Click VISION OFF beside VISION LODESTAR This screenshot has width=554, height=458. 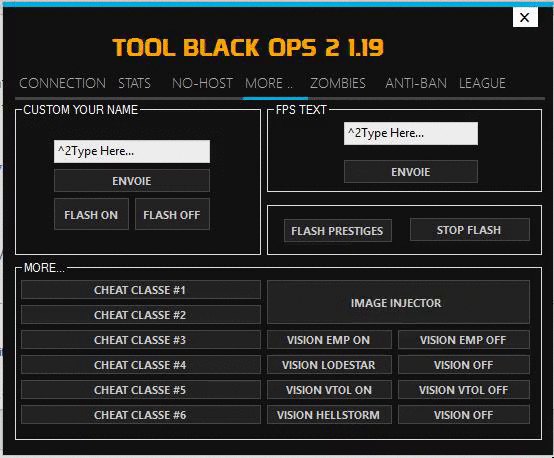(464, 365)
